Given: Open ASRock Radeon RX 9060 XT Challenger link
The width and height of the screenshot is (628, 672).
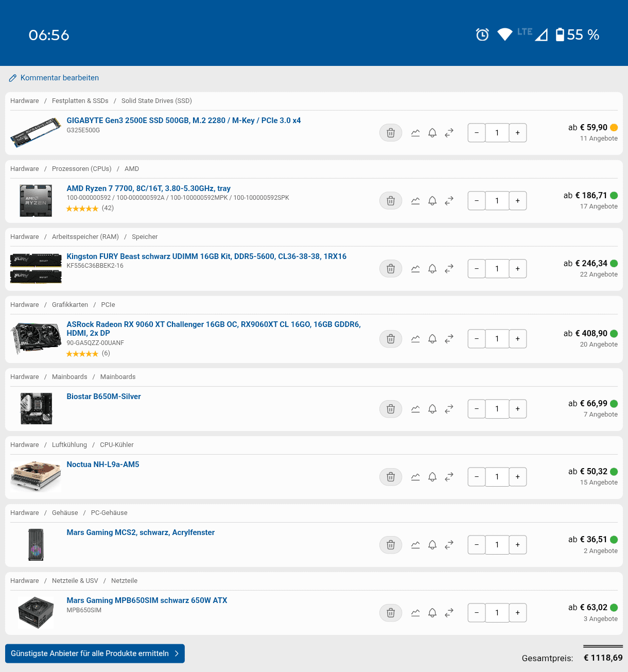Looking at the screenshot, I should 214,329.
